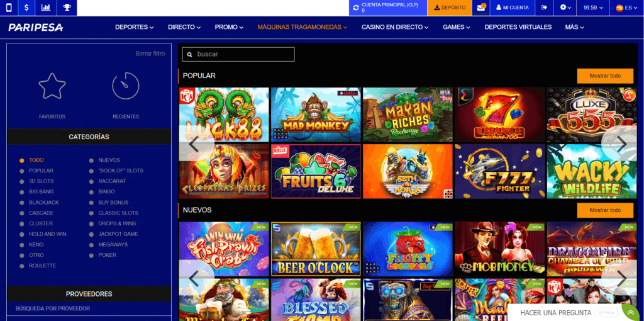This screenshot has height=321, width=644.
Task: Open the Cleopatra's Prizes game
Action: click(x=224, y=171)
